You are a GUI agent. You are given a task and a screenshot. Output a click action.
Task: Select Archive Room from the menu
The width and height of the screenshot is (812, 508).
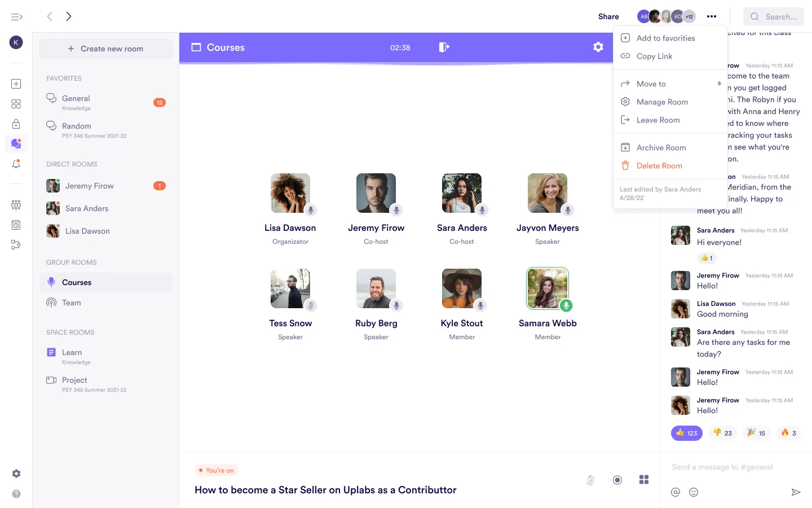pyautogui.click(x=661, y=147)
